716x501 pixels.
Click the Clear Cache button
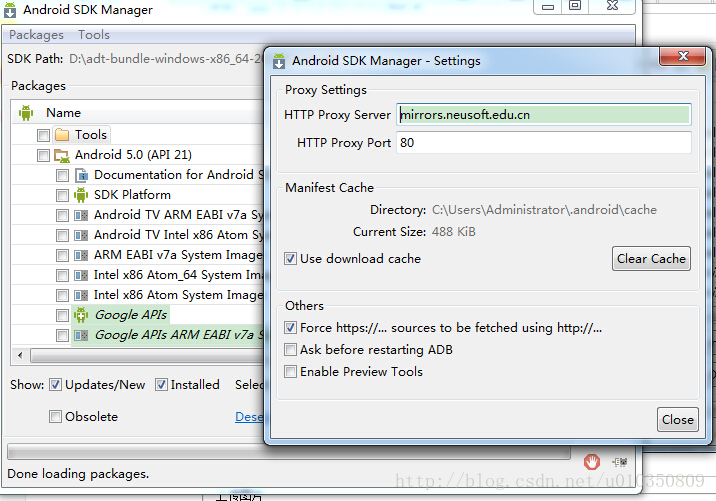651,259
